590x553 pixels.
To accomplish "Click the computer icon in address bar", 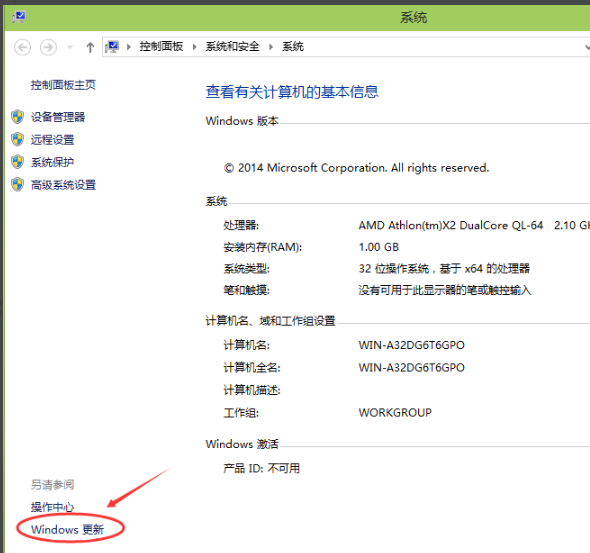I will click(112, 47).
